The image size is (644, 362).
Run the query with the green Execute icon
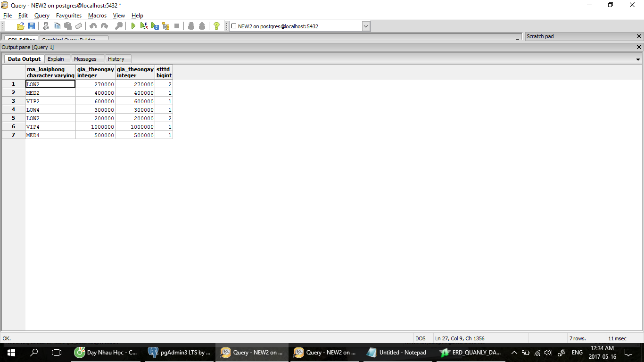[x=133, y=26]
